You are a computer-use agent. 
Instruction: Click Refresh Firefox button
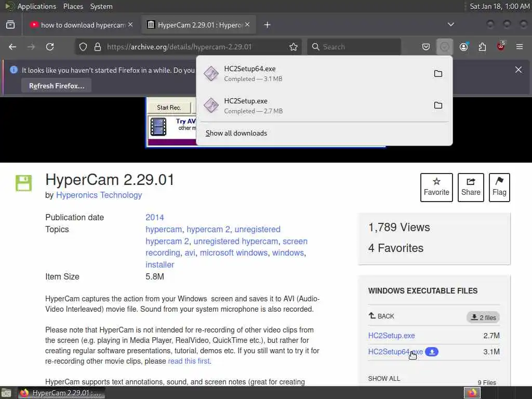57,86
